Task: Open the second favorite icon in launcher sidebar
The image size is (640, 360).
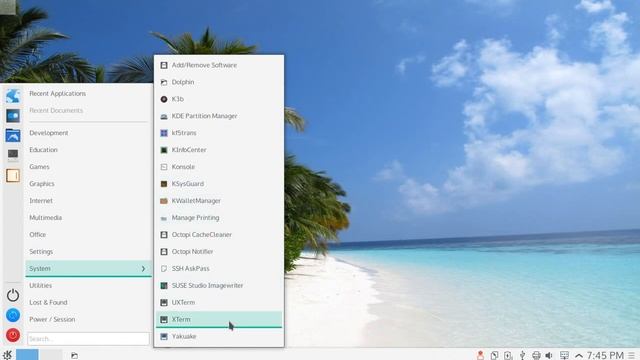Action: [13, 116]
